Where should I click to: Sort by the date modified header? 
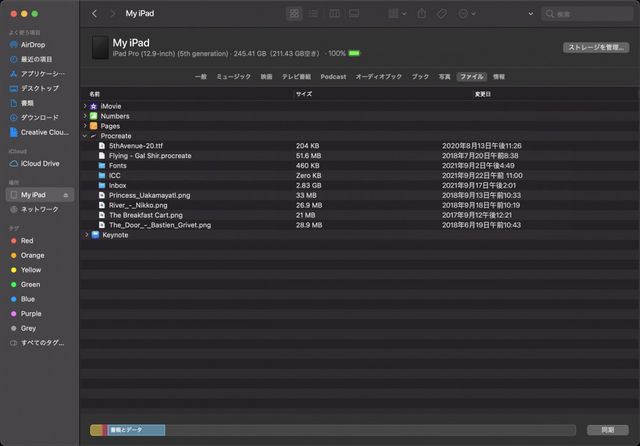pyautogui.click(x=482, y=94)
